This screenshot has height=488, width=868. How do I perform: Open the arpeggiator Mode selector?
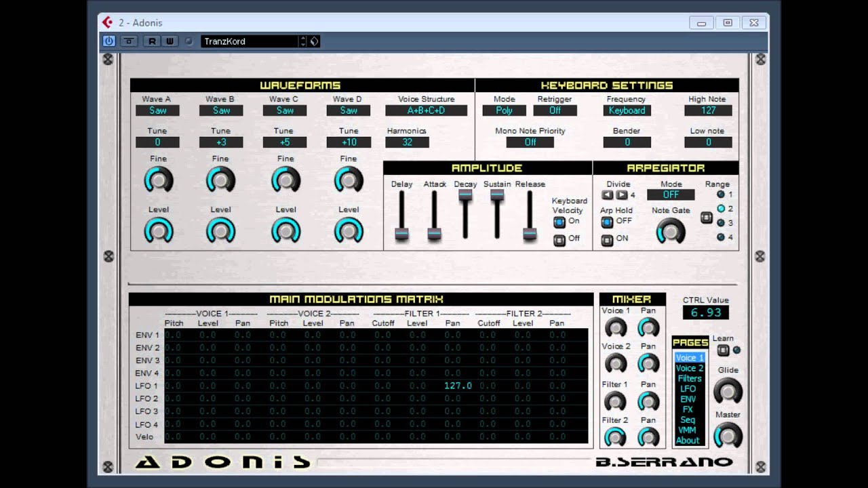pos(671,195)
